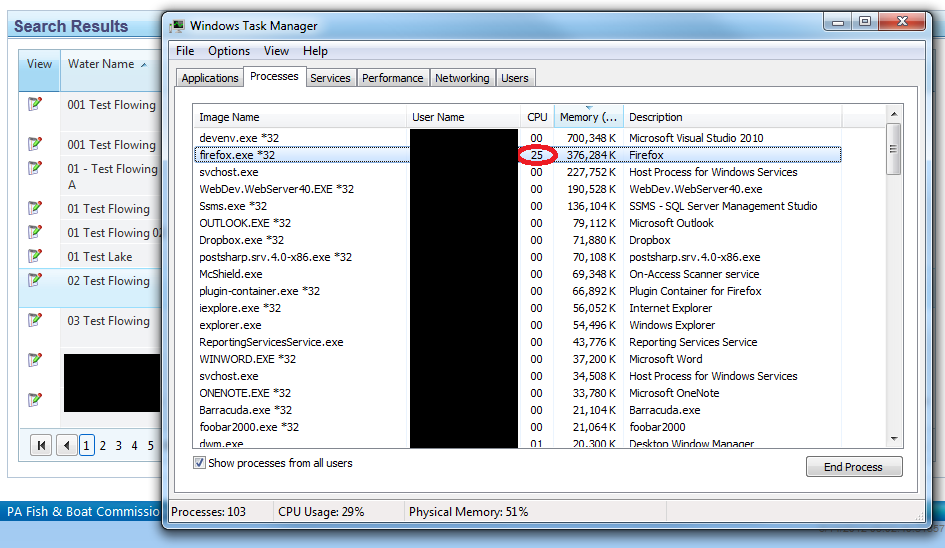Select OUTLOOK.EXE *32 process

click(x=518, y=223)
